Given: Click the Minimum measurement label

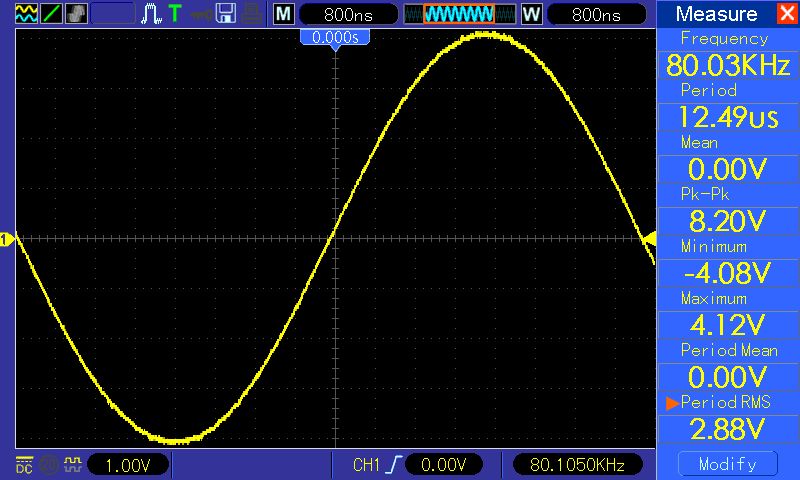Looking at the screenshot, I should pos(714,247).
